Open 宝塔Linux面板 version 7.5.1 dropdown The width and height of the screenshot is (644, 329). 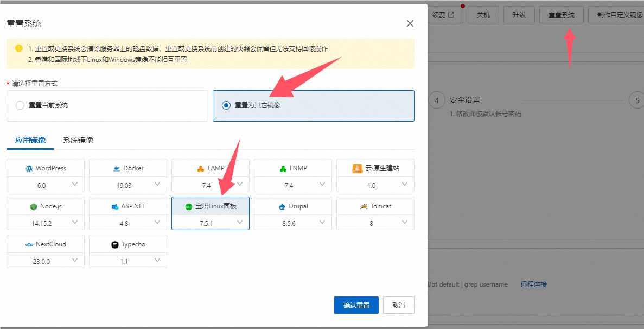pos(211,223)
